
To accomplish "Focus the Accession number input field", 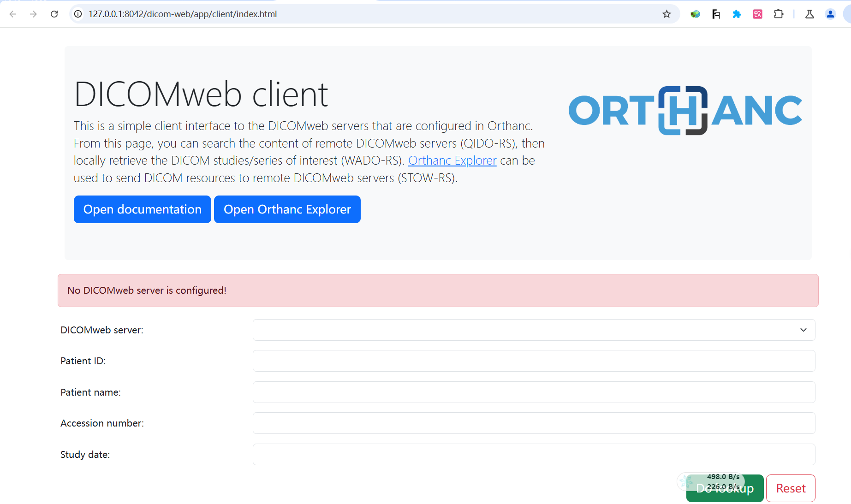I will (534, 423).
